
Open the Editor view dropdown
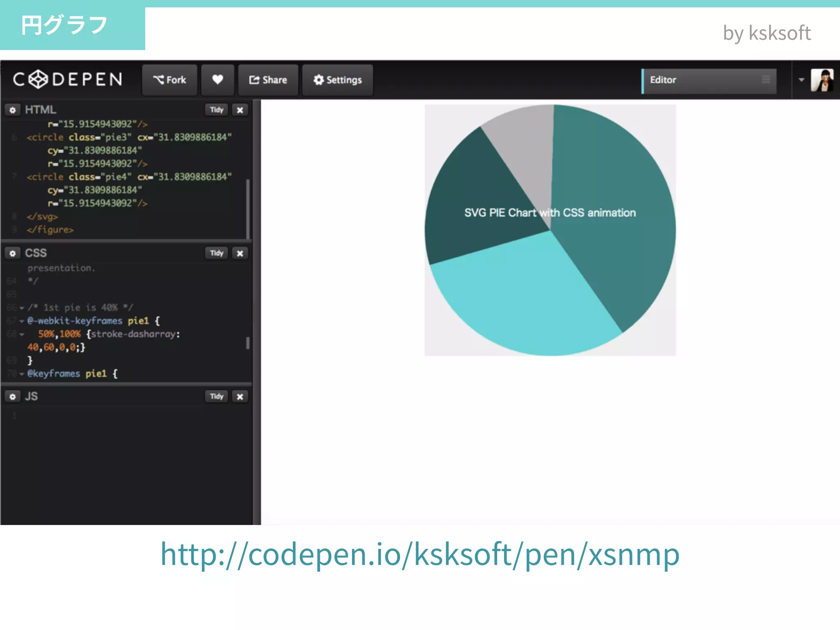click(709, 80)
